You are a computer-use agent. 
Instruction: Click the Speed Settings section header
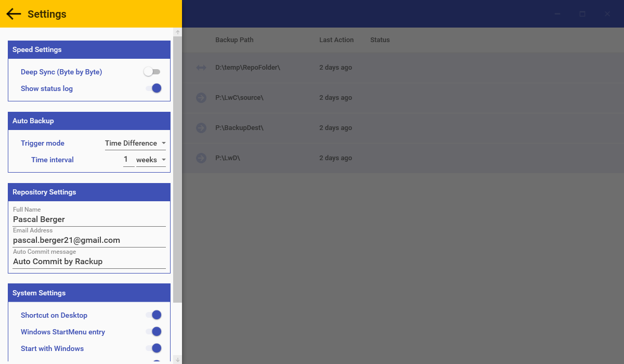pyautogui.click(x=89, y=50)
